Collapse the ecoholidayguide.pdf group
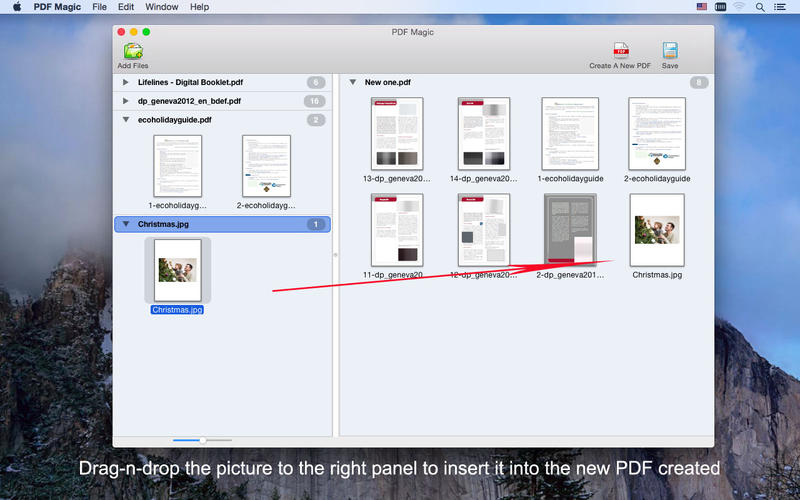Image resolution: width=800 pixels, height=500 pixels. [x=125, y=120]
